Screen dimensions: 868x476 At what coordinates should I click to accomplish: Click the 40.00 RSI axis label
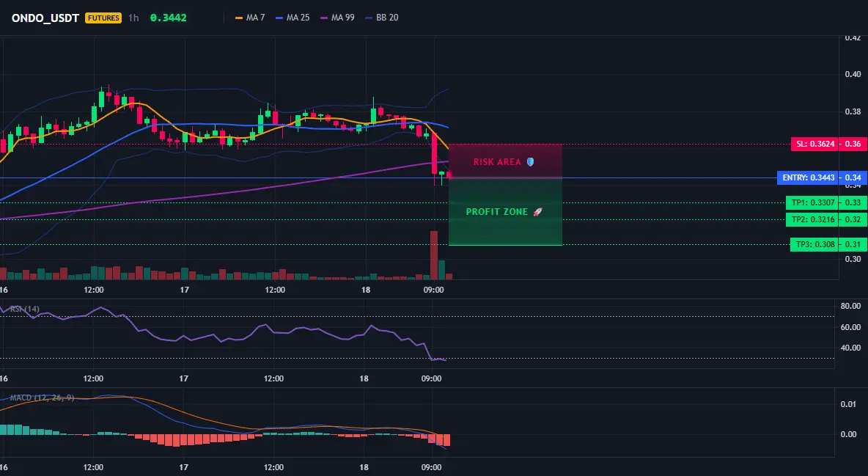[851, 348]
